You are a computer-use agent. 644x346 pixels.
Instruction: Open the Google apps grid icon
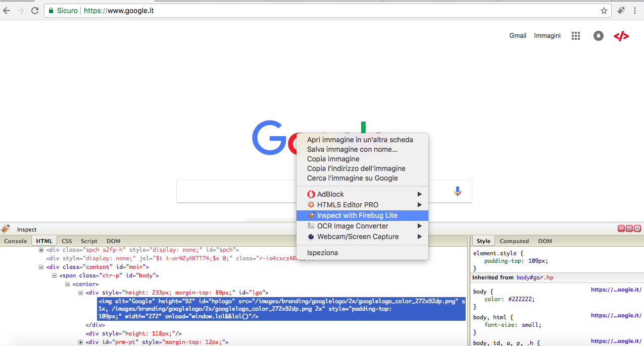(x=575, y=36)
